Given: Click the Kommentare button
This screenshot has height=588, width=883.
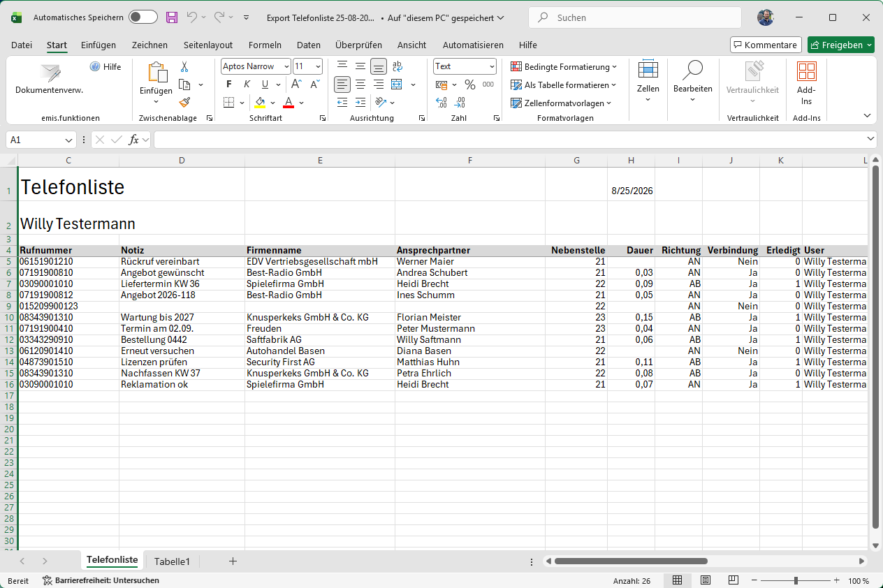Looking at the screenshot, I should click(766, 45).
